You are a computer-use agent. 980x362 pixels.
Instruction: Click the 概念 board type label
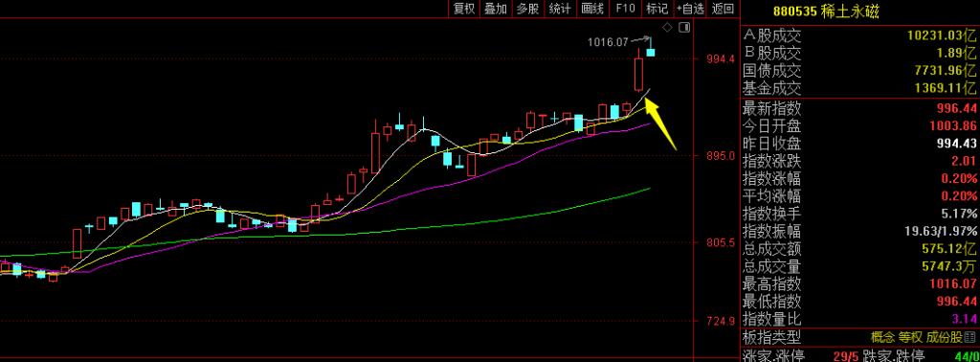[882, 338]
